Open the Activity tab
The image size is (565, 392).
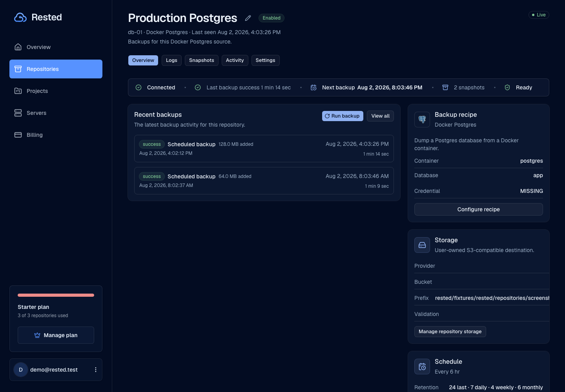coord(235,60)
